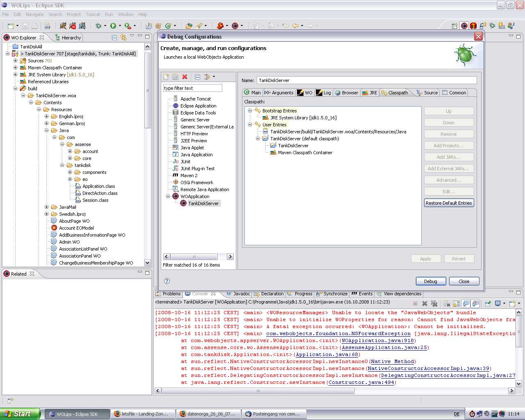Click Close button in dialog
The image size is (525, 420).
tap(464, 281)
